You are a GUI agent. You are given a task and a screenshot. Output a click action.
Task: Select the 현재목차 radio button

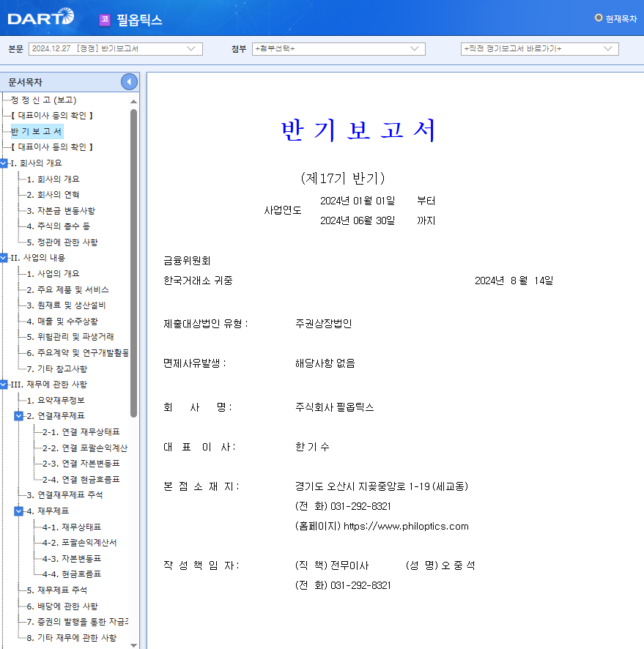pos(599,17)
